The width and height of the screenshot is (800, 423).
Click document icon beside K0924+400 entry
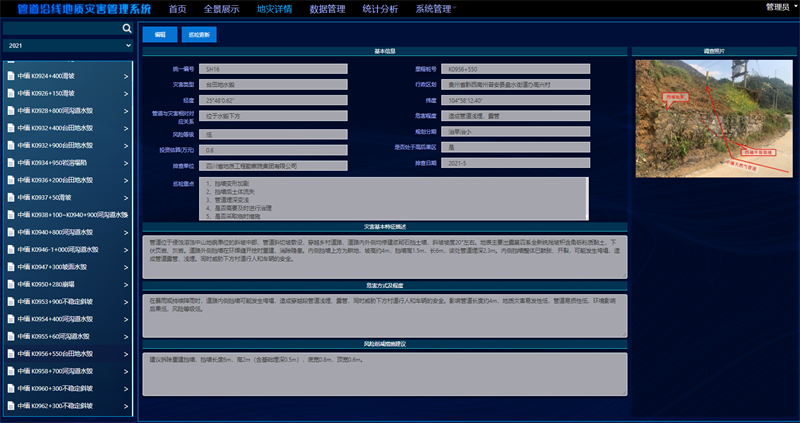pos(10,75)
